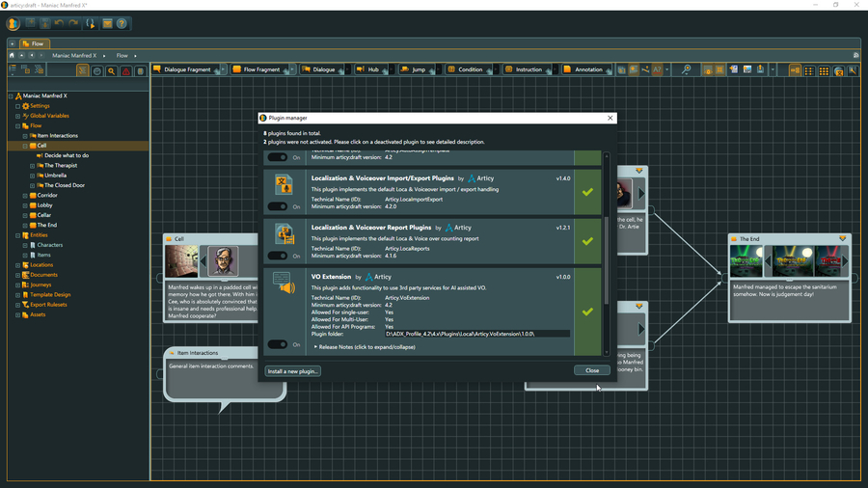Switch off Localization & Voiceover Import/Export plugin
The width and height of the screenshot is (868, 488).
coord(278,206)
